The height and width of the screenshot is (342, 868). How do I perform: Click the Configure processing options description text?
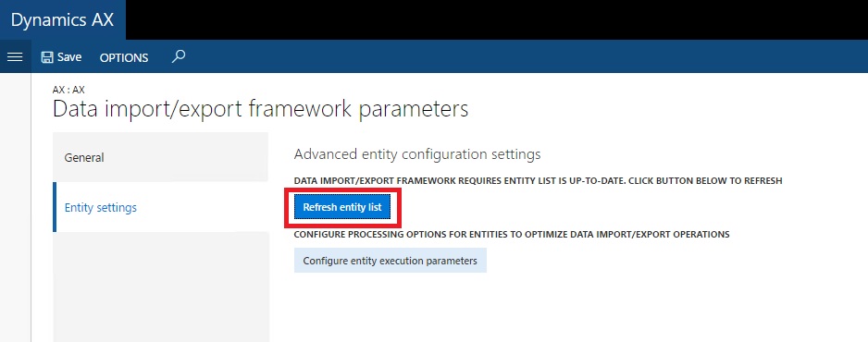point(512,234)
